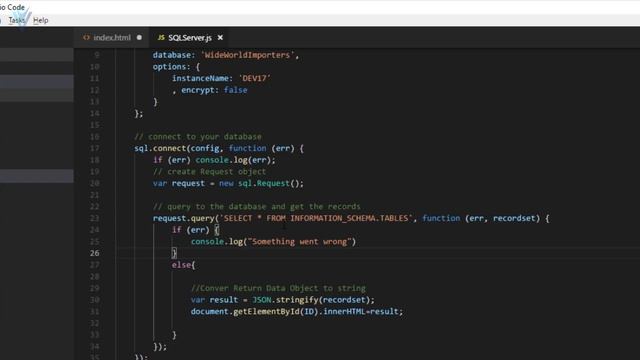
Task: Open the Tasks menu
Action: (x=17, y=20)
